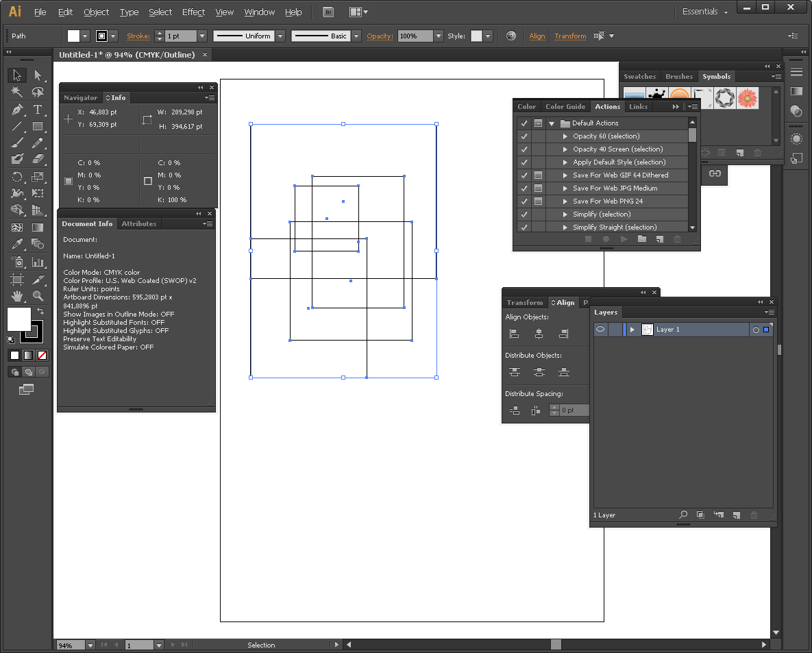Select the Type tool
This screenshot has width=812, height=653.
click(38, 110)
